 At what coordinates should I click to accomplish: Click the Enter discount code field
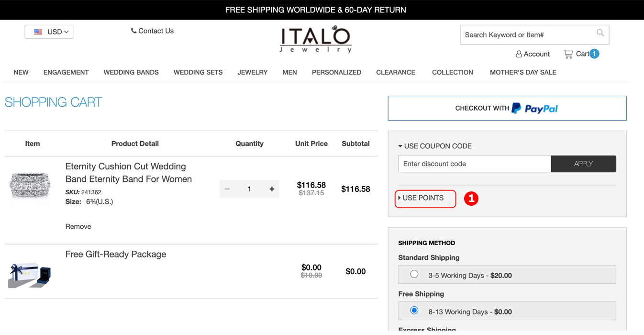tap(474, 164)
